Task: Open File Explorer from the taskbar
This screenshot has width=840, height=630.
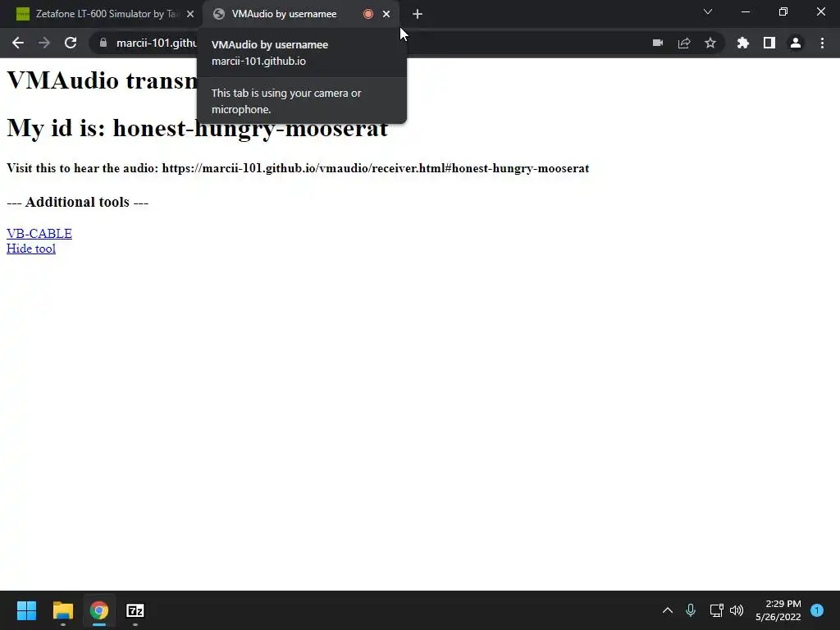Action: [x=62, y=610]
